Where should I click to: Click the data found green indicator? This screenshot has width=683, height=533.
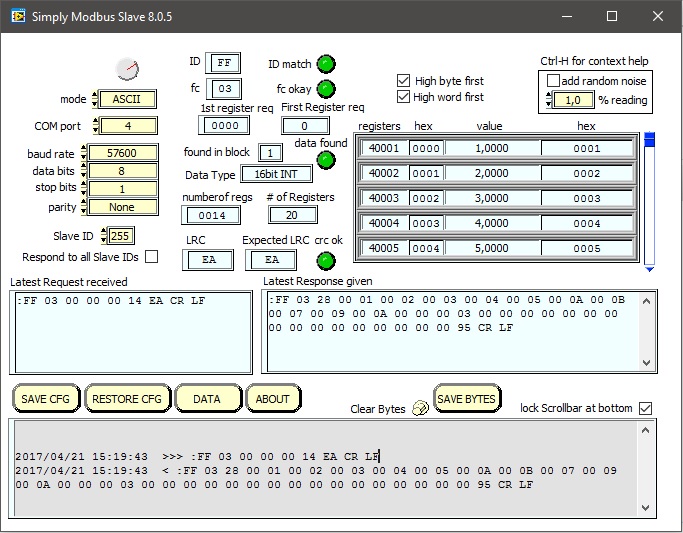(326, 160)
